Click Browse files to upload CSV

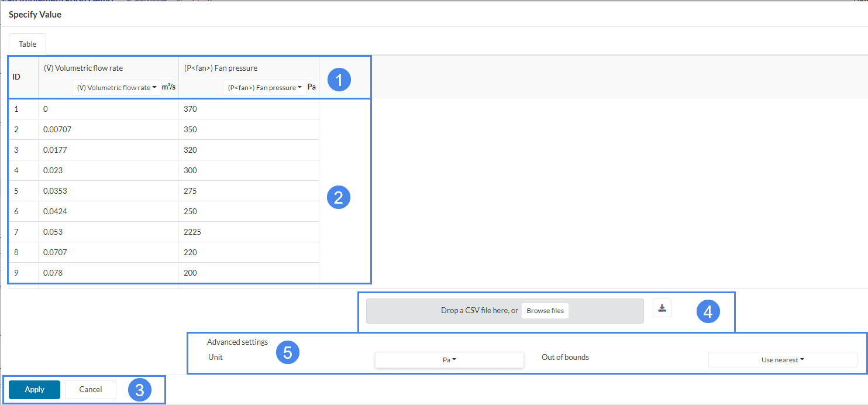pos(545,311)
